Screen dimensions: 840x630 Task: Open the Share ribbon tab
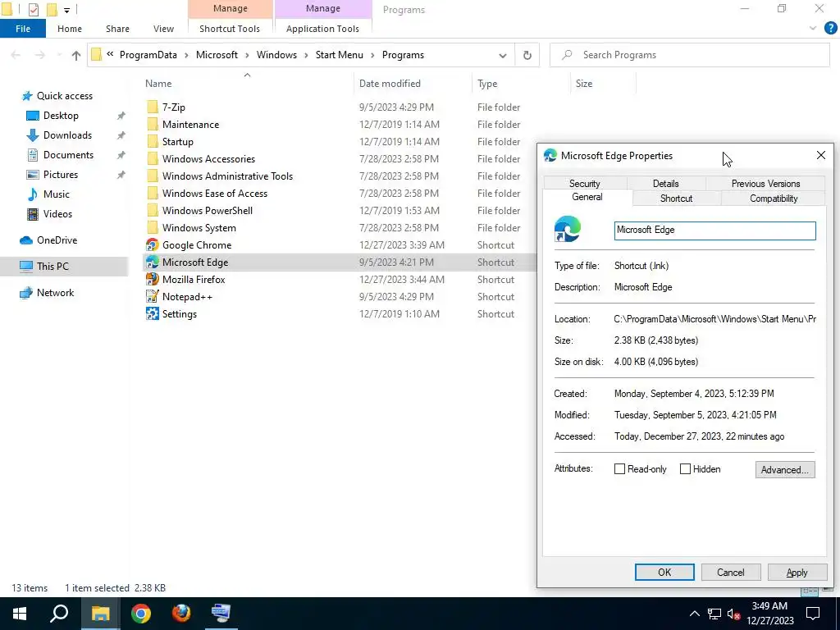click(x=117, y=29)
